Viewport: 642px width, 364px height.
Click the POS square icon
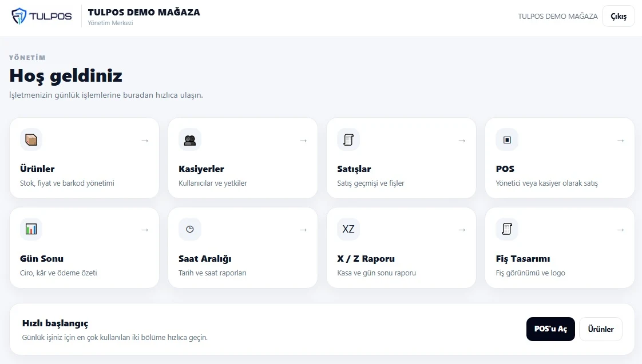click(x=507, y=140)
